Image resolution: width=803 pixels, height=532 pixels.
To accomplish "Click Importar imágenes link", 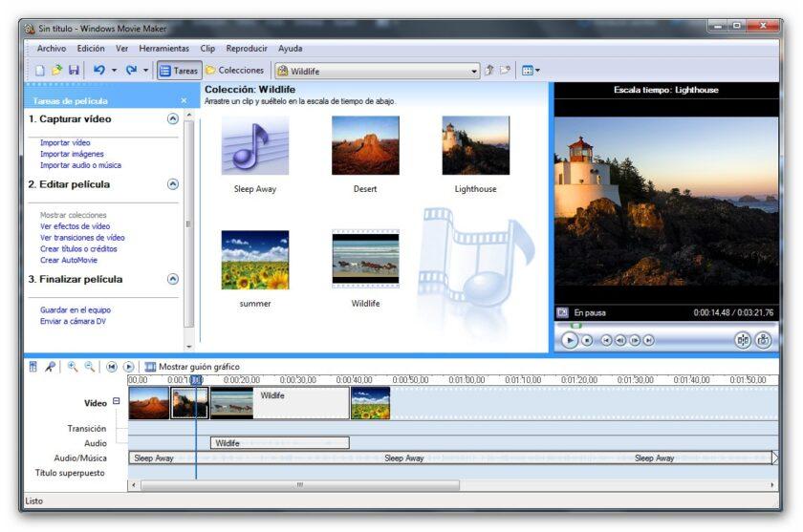I will pyautogui.click(x=72, y=154).
